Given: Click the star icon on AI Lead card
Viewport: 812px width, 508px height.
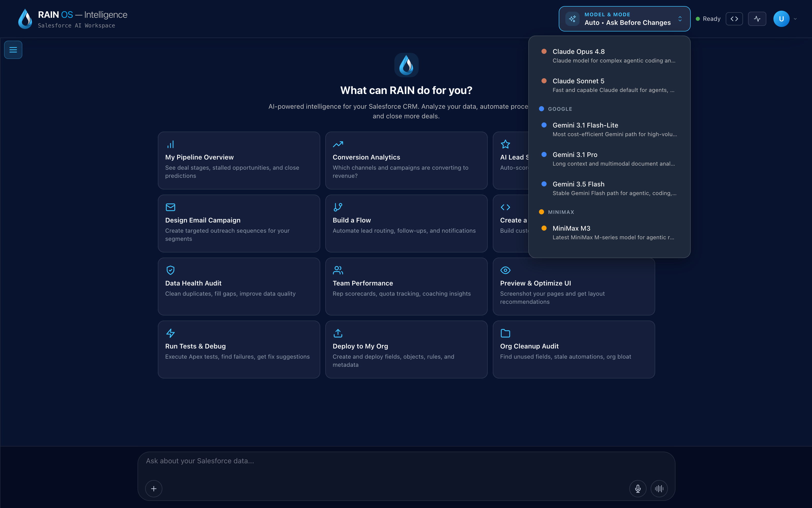Looking at the screenshot, I should coord(505,145).
